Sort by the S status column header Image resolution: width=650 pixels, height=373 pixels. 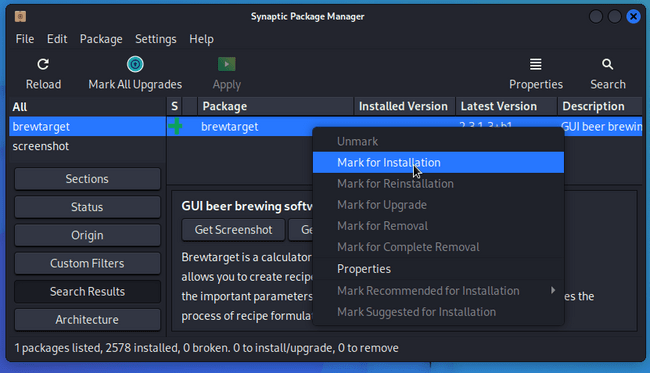click(175, 107)
